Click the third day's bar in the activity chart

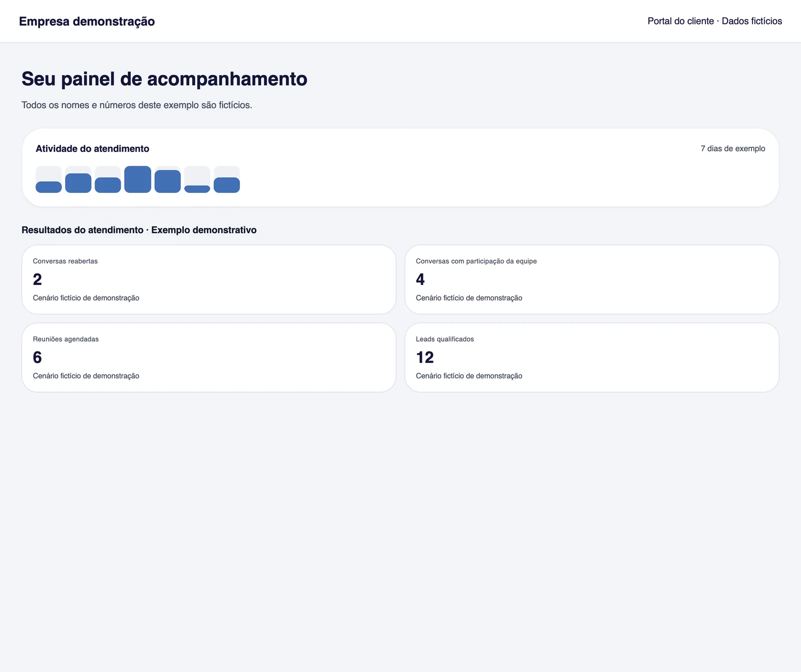coord(108,185)
